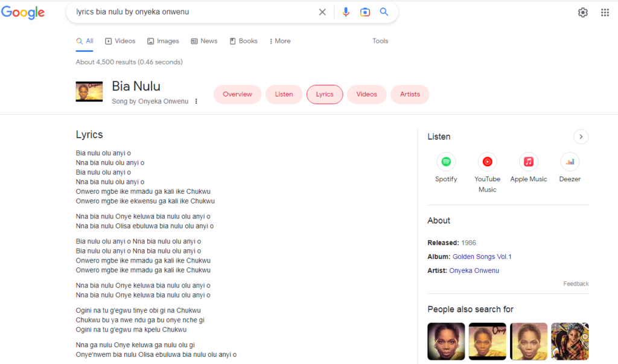Open fourth colorful People also search thumbnail
The width and height of the screenshot is (618, 364).
point(570,341)
